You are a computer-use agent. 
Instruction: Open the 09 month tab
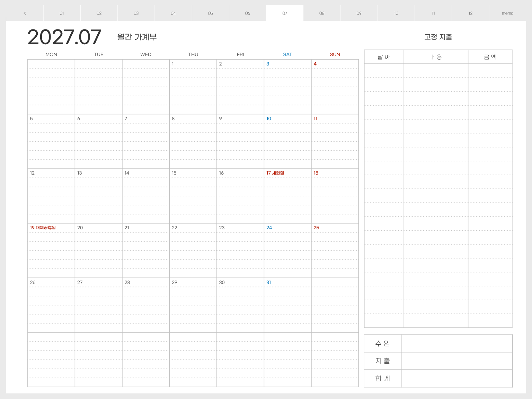(359, 13)
